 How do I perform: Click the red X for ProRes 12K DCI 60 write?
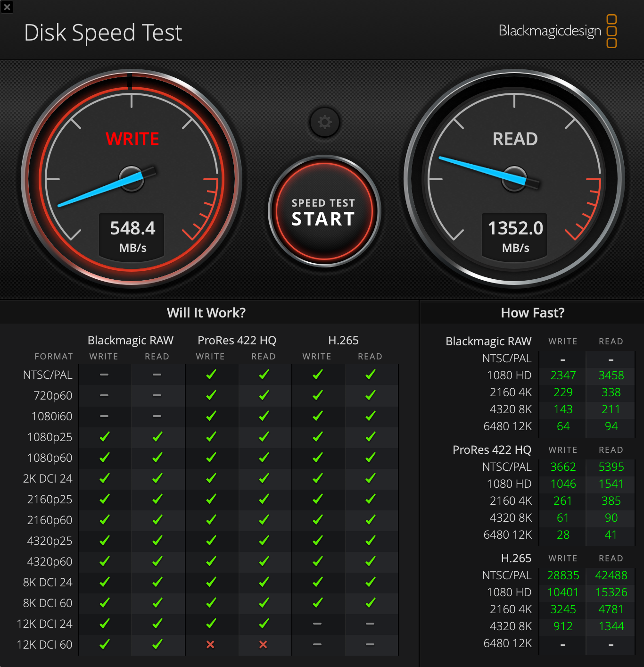coord(210,644)
